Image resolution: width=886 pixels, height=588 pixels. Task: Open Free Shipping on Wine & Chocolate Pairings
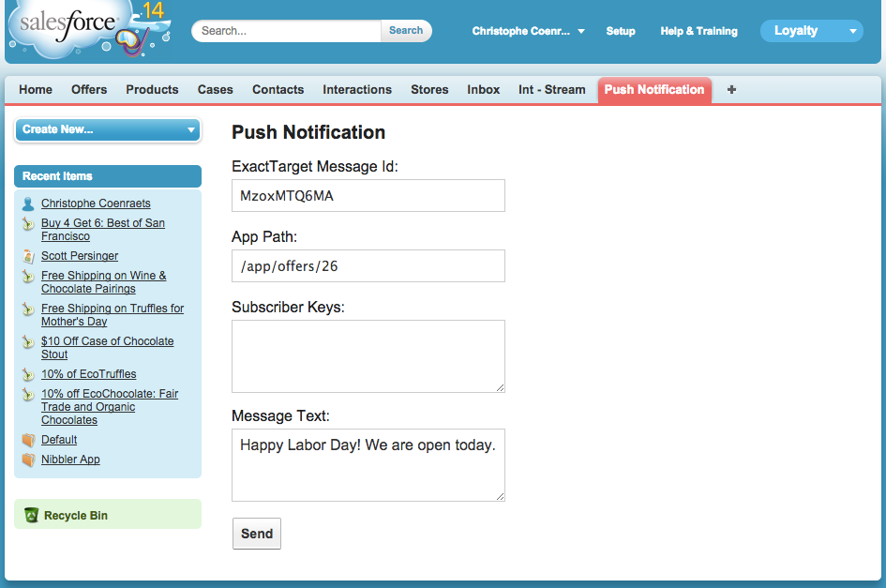pos(103,282)
